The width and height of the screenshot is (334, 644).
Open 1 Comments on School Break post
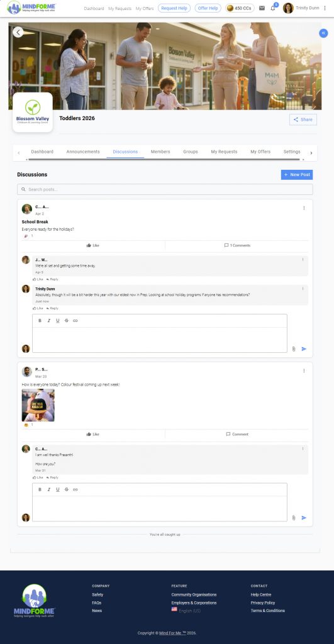pyautogui.click(x=237, y=245)
